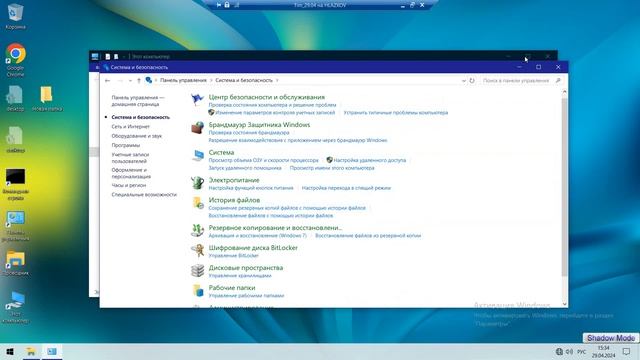
Task: Click the Shadow Mode button
Action: [611, 338]
